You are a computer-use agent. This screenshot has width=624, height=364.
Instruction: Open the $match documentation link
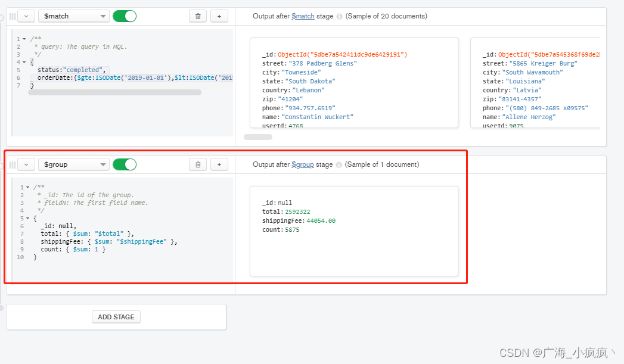pyautogui.click(x=303, y=16)
